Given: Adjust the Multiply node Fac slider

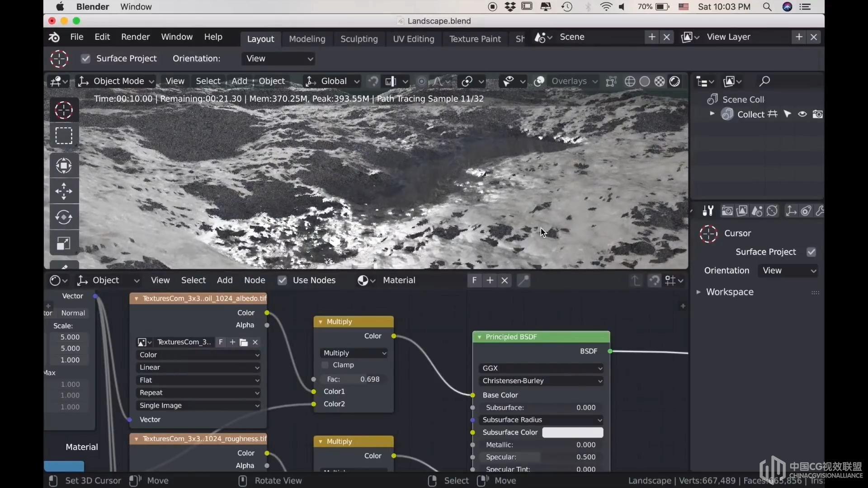Looking at the screenshot, I should 354,380.
